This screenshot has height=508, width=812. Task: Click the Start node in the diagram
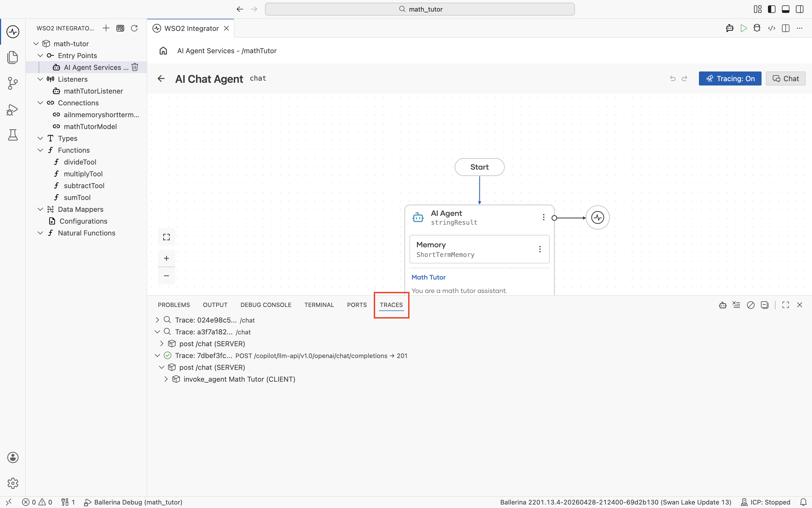[x=480, y=167]
